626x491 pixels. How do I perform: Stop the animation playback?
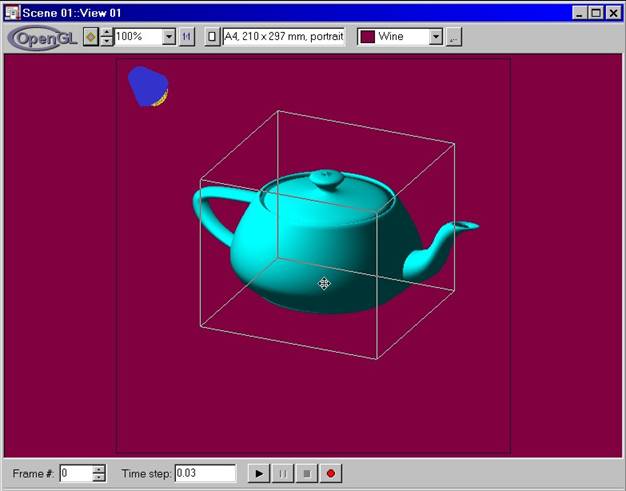click(x=306, y=473)
